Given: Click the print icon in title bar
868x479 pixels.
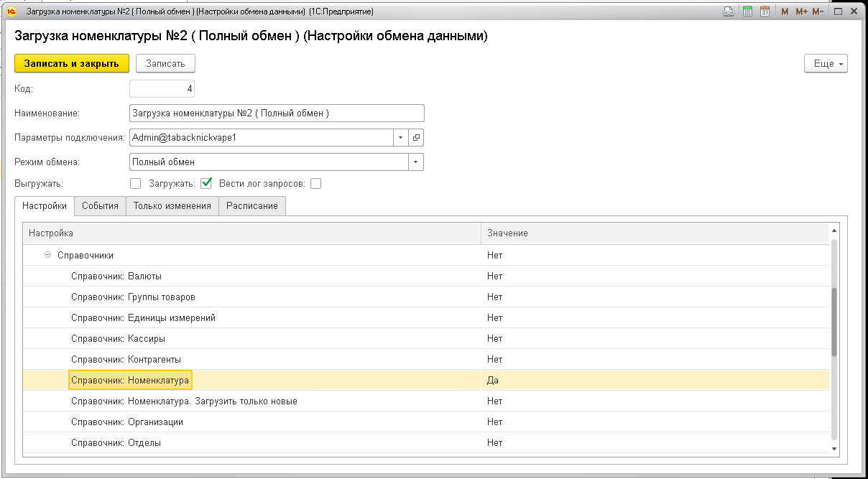Looking at the screenshot, I should click(x=729, y=11).
